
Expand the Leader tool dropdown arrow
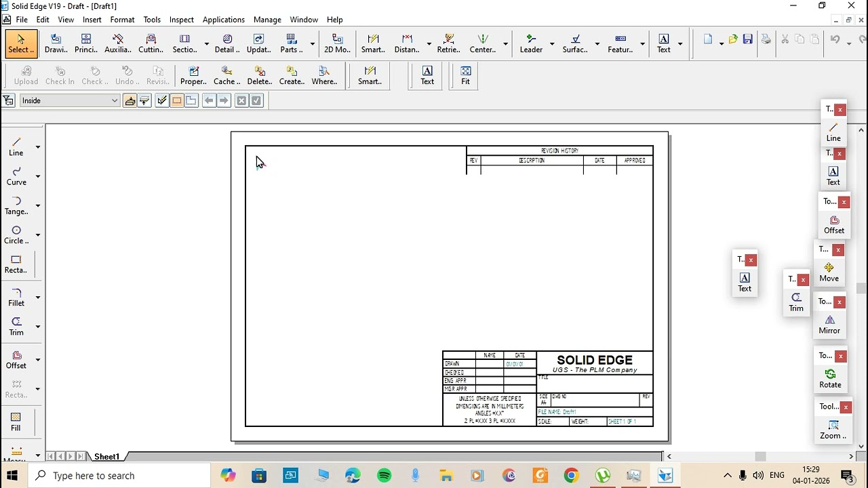[x=552, y=44]
